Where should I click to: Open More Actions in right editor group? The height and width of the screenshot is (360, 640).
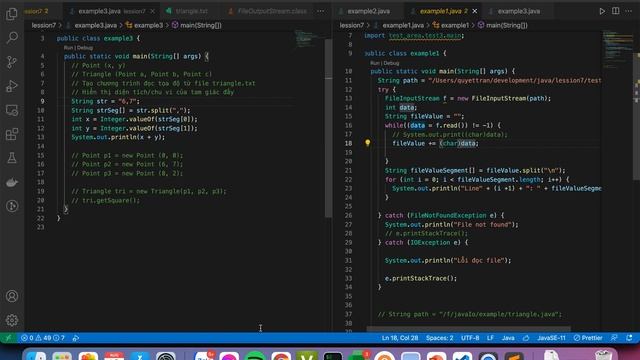tap(629, 11)
